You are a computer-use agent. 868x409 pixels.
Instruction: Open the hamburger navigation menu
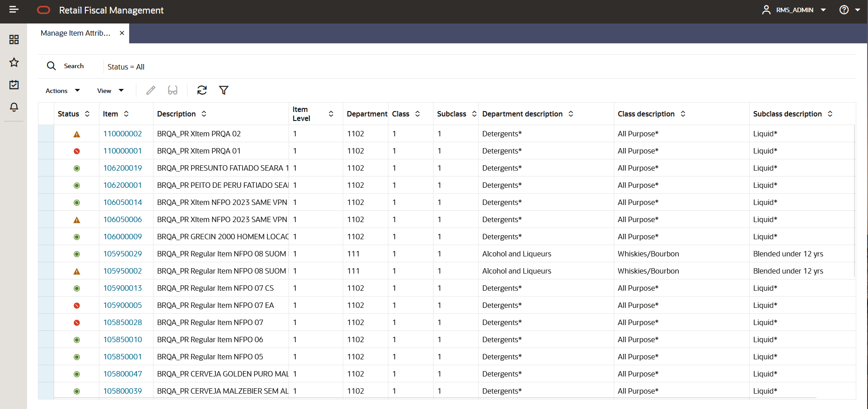14,9
